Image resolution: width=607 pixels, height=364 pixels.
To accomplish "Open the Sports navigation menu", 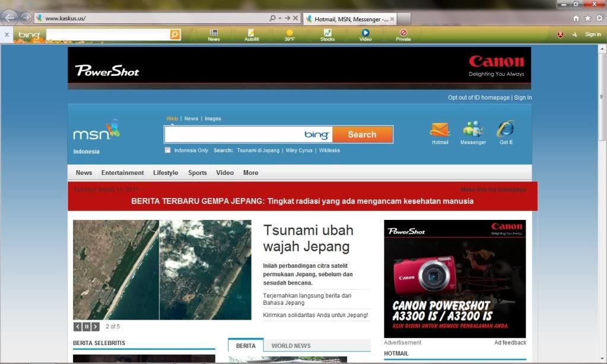I will tap(198, 173).
